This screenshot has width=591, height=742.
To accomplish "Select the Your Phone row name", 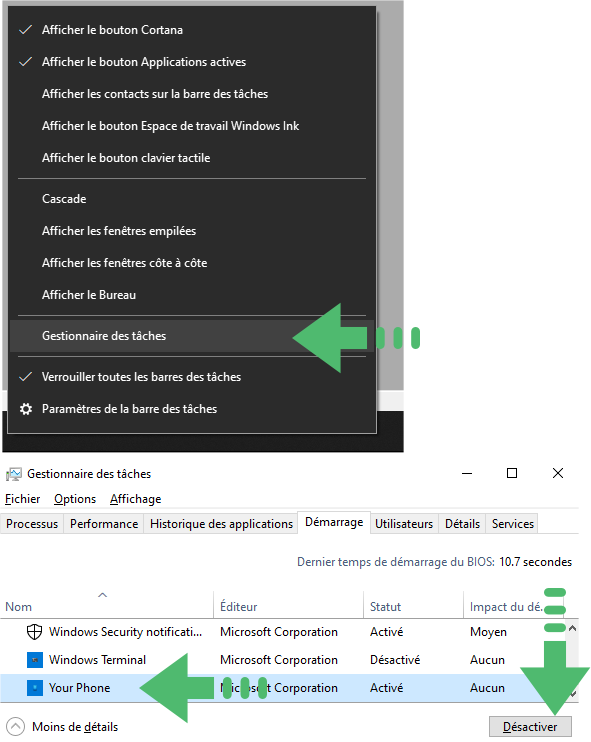I will tap(79, 688).
